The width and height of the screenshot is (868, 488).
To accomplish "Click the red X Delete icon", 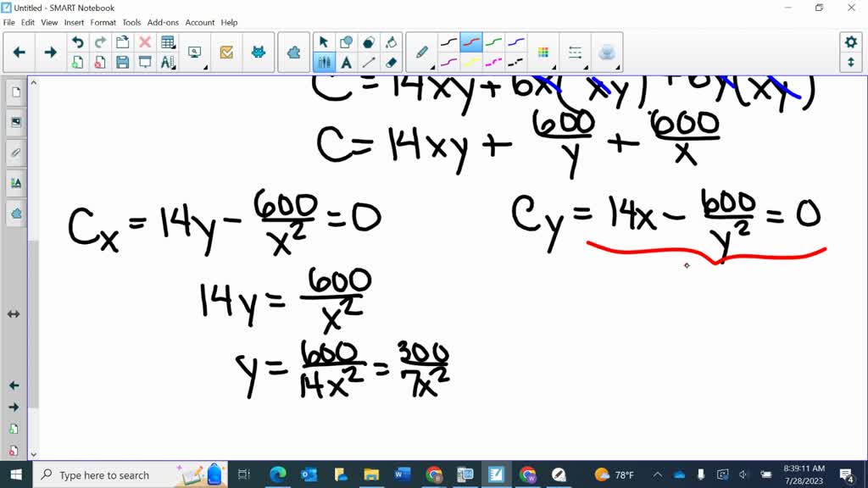I will click(x=145, y=42).
